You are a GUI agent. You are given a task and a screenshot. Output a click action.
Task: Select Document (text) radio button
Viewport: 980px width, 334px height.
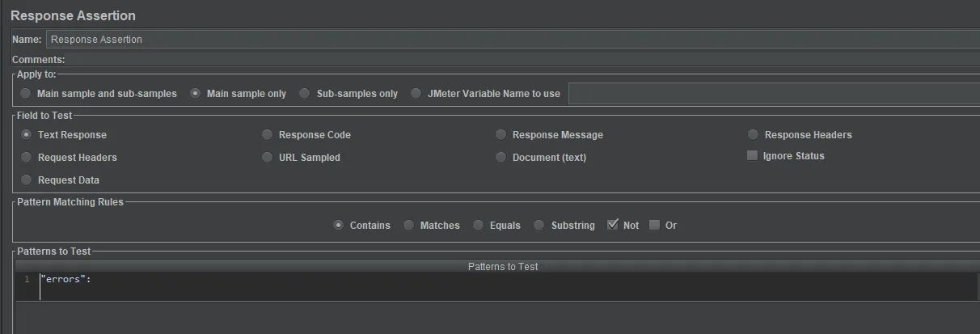pyautogui.click(x=501, y=158)
